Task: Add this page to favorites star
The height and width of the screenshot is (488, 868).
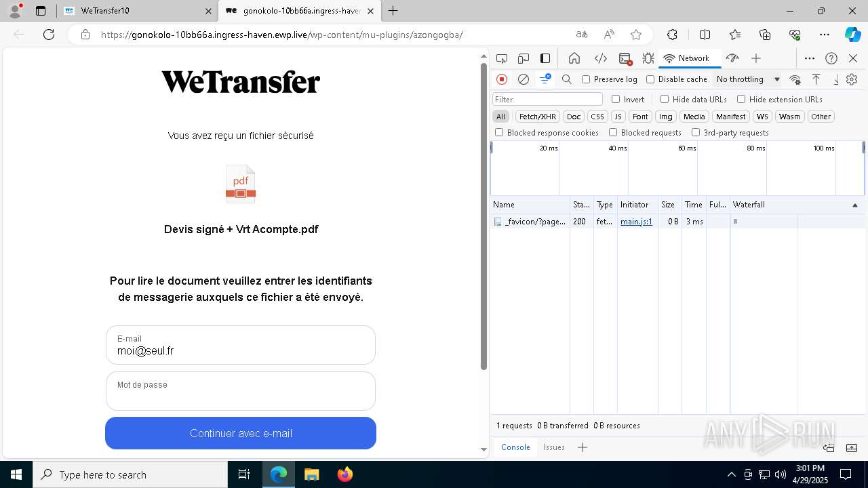Action: point(636,35)
